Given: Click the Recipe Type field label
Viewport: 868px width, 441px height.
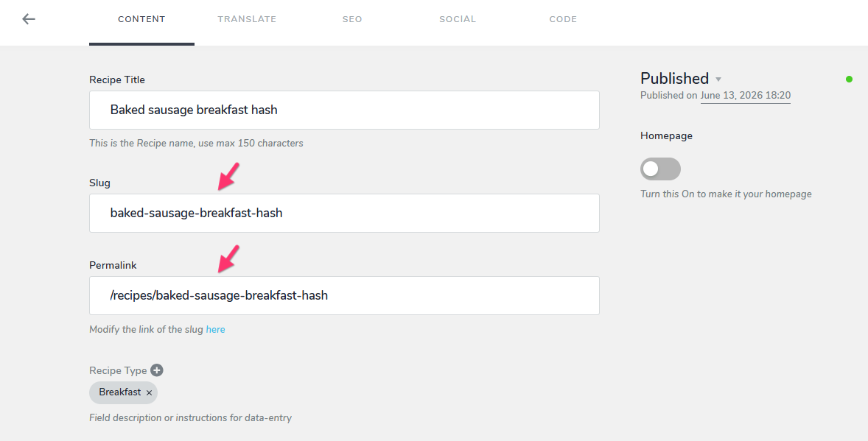Looking at the screenshot, I should tap(118, 370).
